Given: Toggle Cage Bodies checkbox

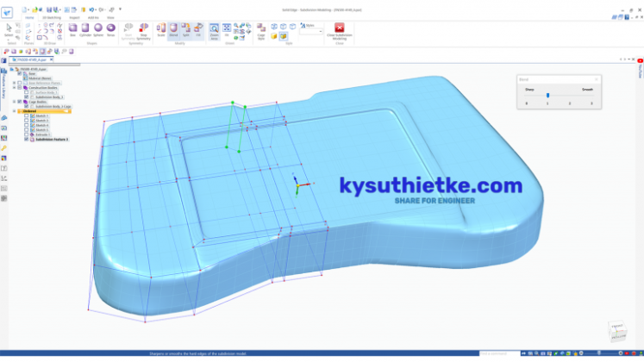Looking at the screenshot, I should point(19,102).
